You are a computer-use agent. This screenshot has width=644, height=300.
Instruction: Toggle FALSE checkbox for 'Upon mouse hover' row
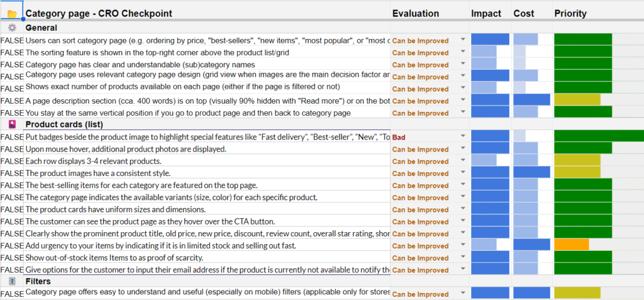[12, 149]
